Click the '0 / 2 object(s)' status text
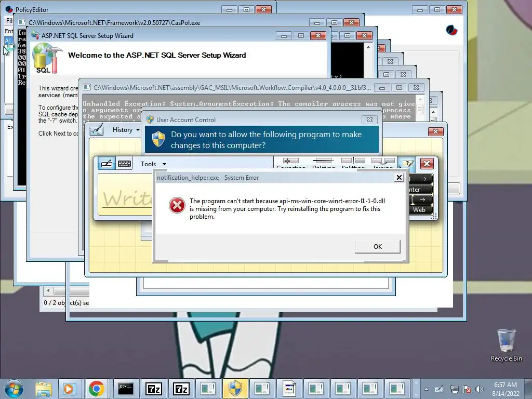532x399 pixels. [66, 303]
